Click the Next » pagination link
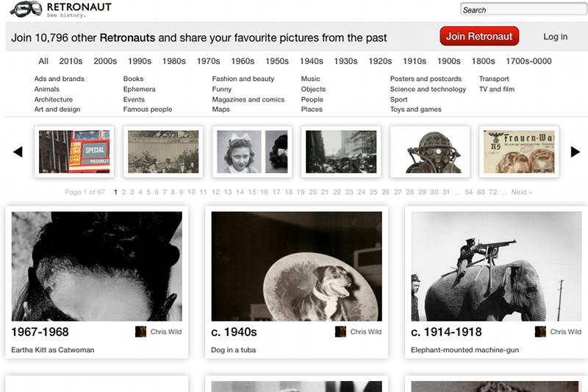Viewport: 588px width, 392px height. point(521,192)
